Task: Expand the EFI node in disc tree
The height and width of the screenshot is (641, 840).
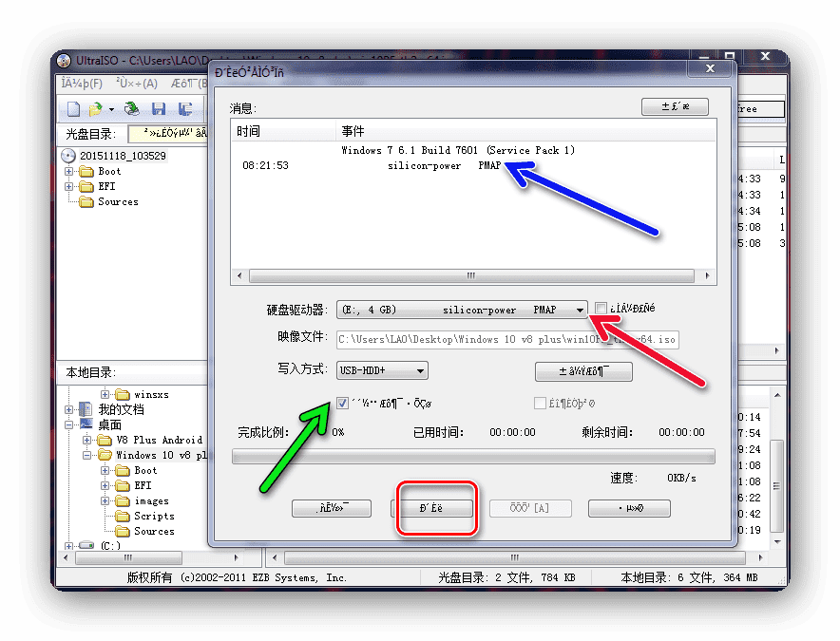Action: [x=68, y=186]
